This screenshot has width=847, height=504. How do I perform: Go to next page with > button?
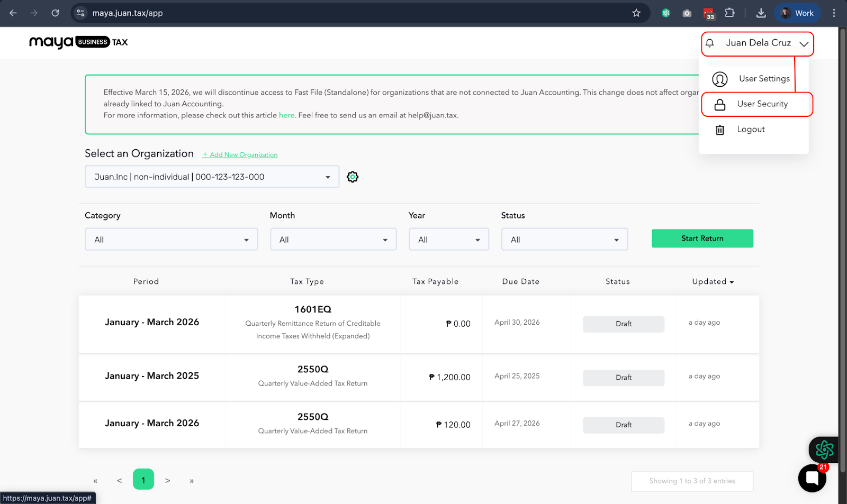[x=167, y=481]
